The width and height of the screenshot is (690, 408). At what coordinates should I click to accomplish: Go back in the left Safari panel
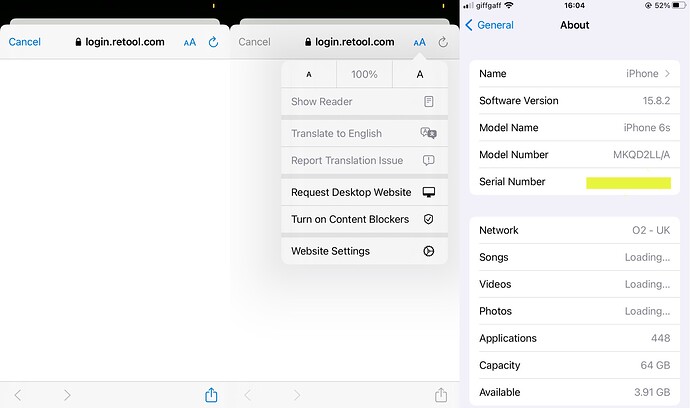[18, 395]
